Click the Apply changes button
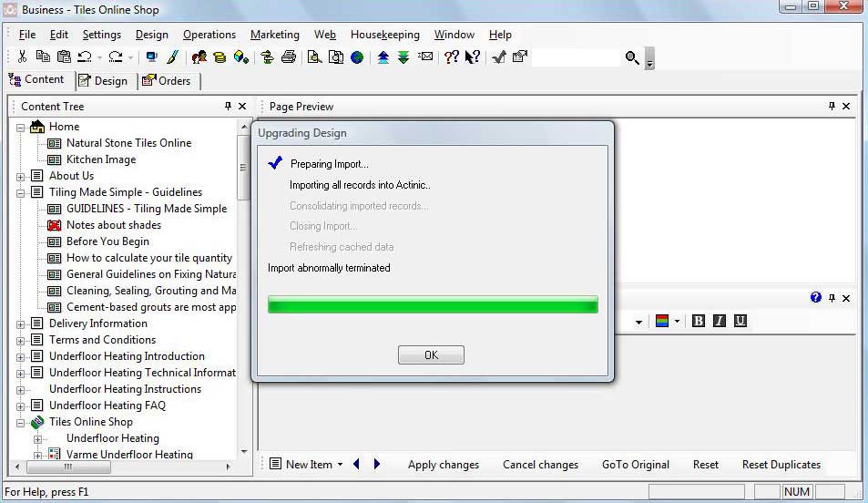The width and height of the screenshot is (868, 503). point(443,465)
